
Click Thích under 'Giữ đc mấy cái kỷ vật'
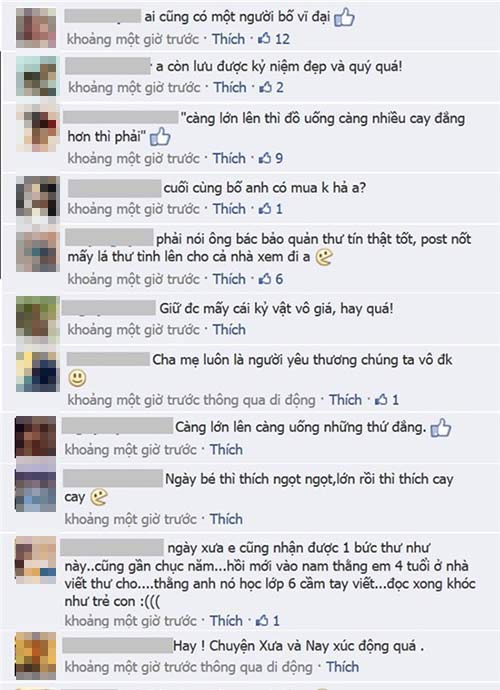coord(229,330)
